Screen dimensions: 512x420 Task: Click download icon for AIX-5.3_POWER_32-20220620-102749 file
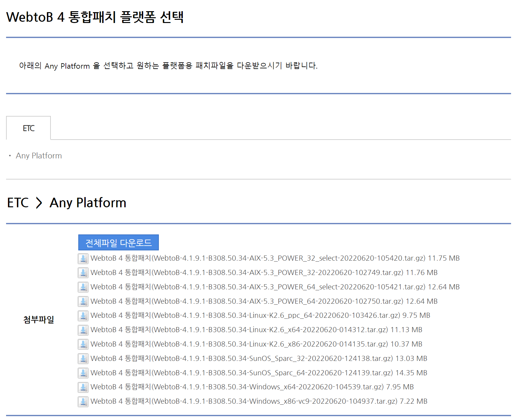83,273
